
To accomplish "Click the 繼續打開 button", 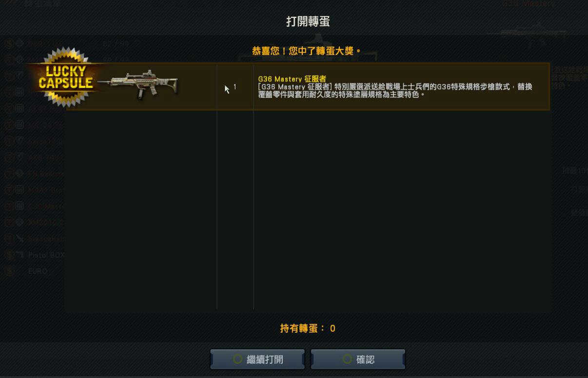I will [257, 359].
